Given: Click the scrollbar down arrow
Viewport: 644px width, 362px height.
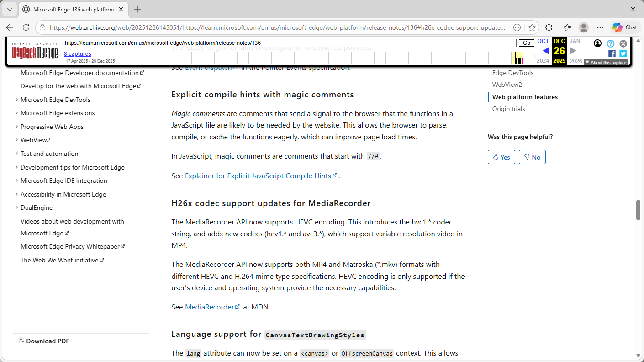Looking at the screenshot, I should [x=639, y=355].
